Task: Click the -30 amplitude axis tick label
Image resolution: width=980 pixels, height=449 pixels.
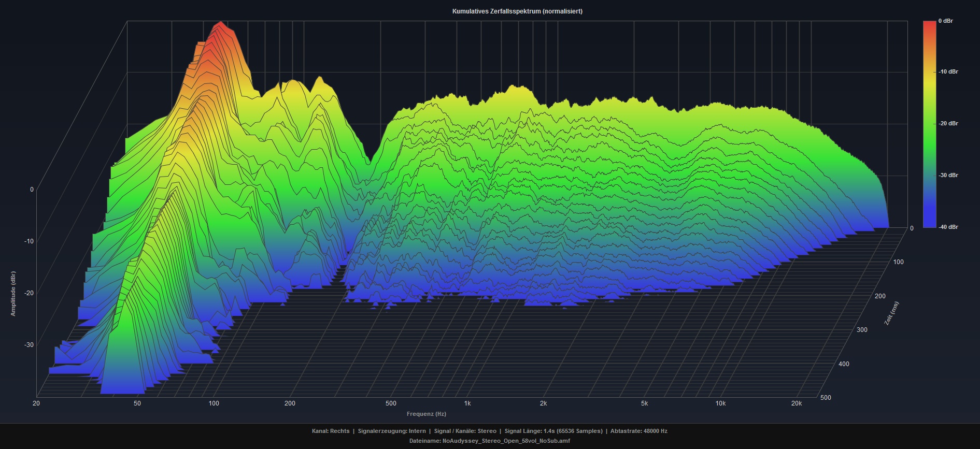Action: point(29,345)
